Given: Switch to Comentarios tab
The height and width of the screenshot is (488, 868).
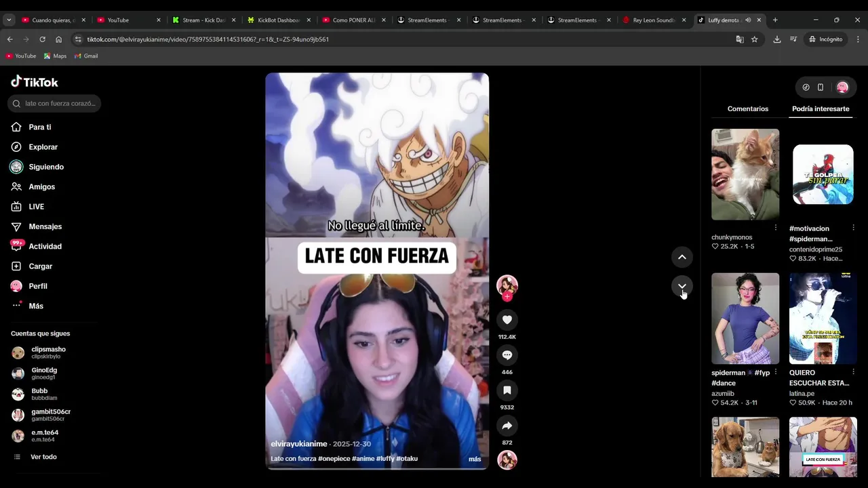Looking at the screenshot, I should tap(748, 108).
